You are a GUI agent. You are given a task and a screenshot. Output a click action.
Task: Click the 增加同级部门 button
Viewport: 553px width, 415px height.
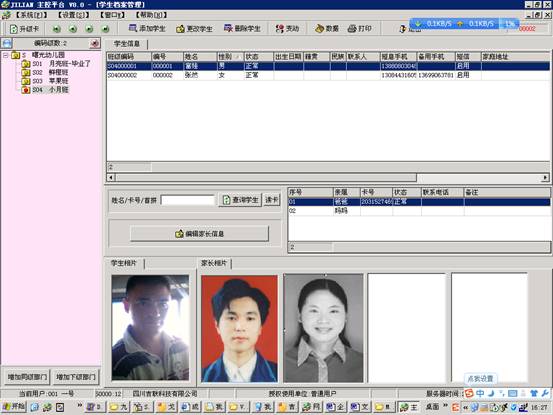point(27,377)
